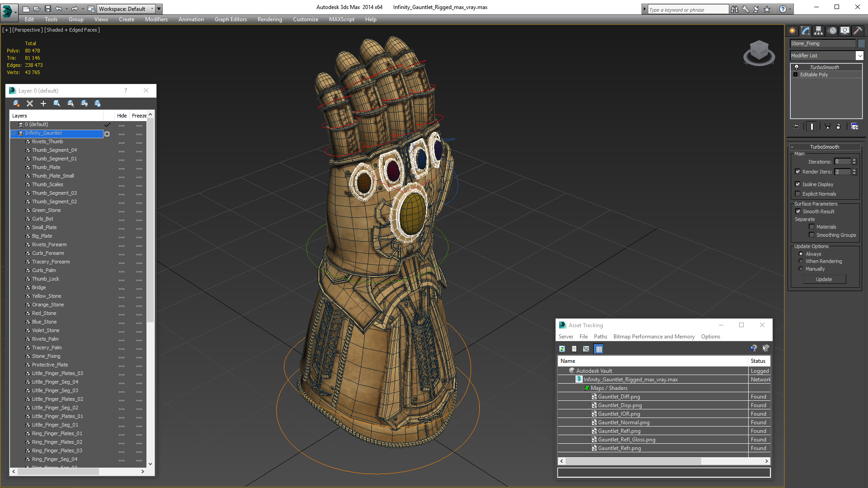Open the Rendering menu
Screen dimensions: 868x488
click(270, 19)
